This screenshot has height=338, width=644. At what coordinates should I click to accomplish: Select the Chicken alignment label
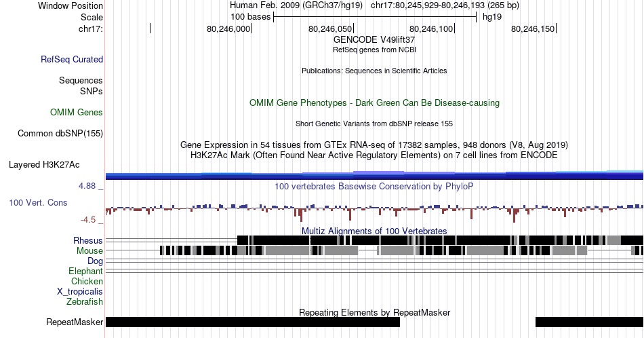click(87, 281)
